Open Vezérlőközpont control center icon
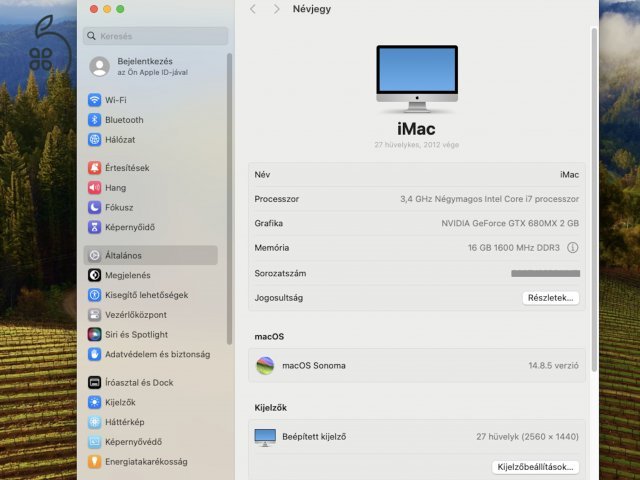 pos(94,315)
